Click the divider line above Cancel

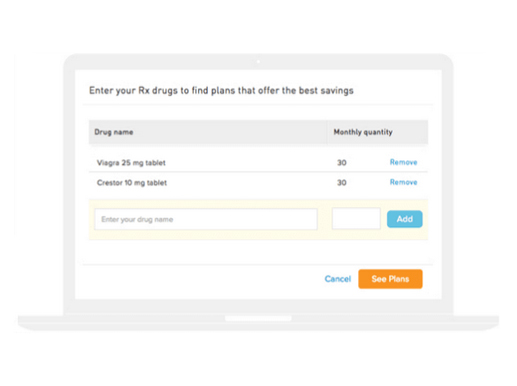(258, 264)
